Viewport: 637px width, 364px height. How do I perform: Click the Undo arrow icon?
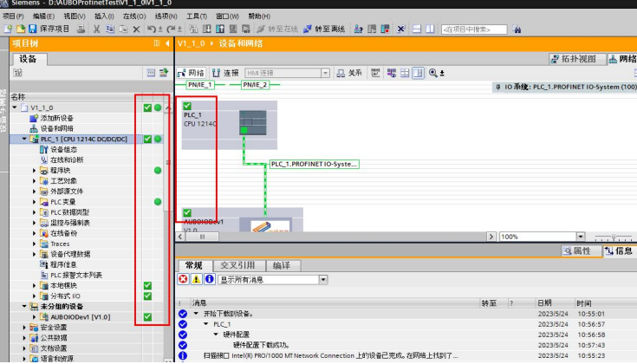tap(152, 29)
